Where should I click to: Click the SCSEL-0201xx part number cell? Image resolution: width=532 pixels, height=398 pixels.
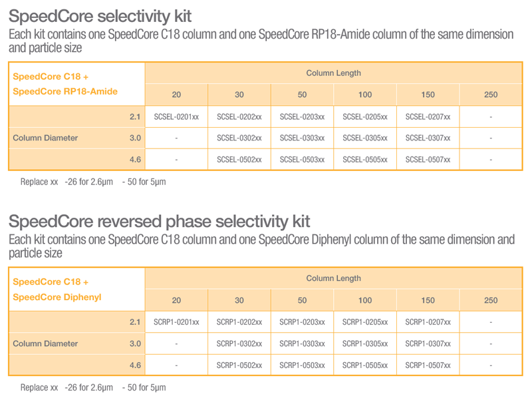(x=176, y=117)
